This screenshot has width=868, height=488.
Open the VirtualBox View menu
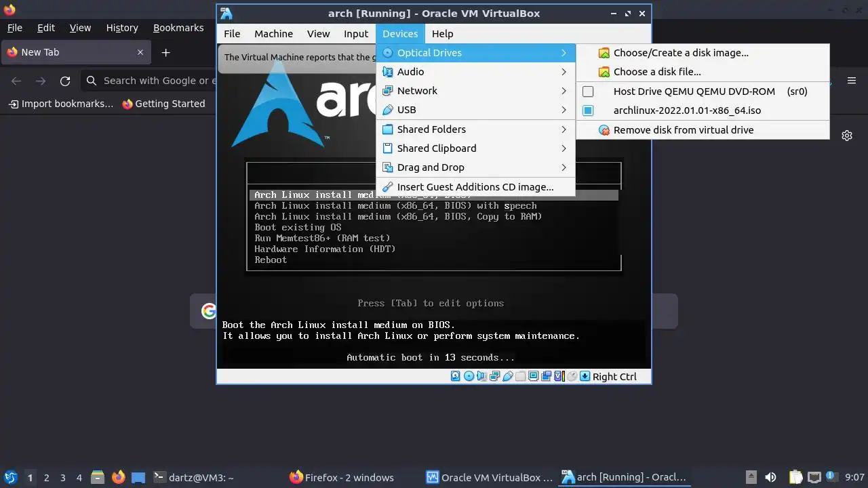click(x=318, y=34)
